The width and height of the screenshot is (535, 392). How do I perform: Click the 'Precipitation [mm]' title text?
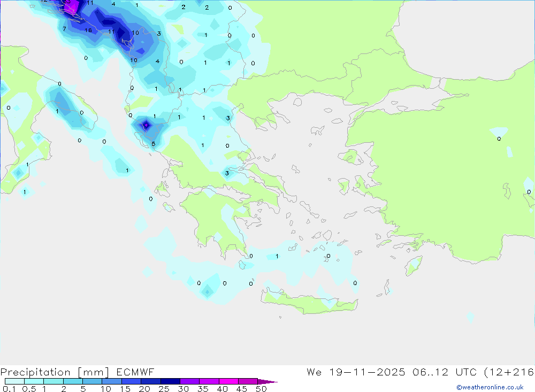pyautogui.click(x=55, y=372)
